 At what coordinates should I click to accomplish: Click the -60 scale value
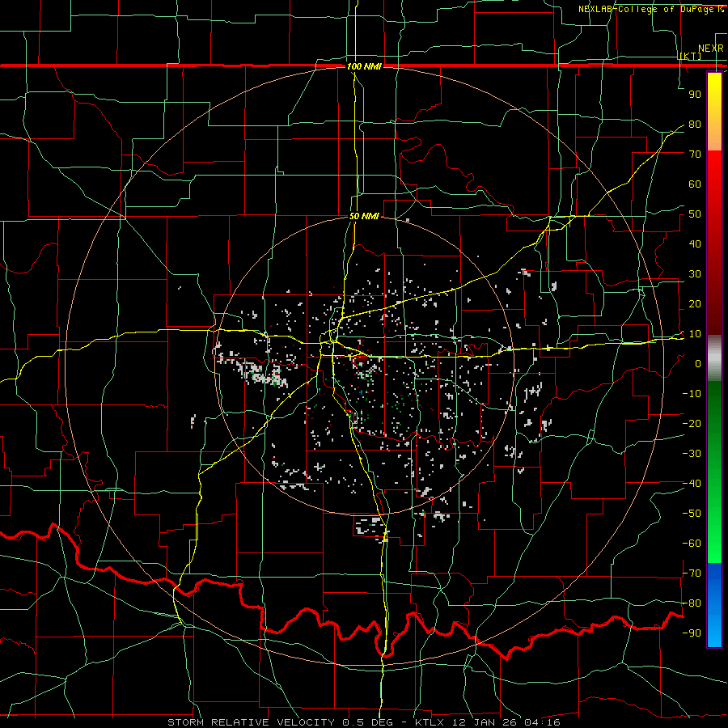(692, 544)
